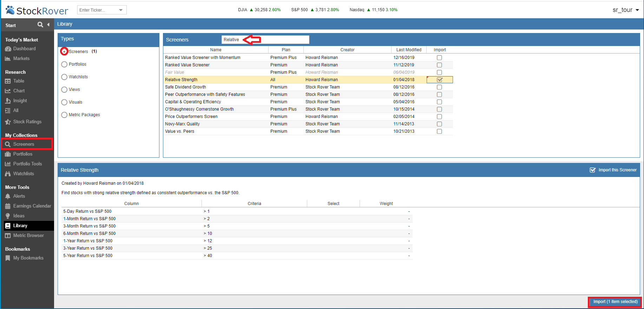This screenshot has width=644, height=309.
Task: Click the screeners filter field containing Relative
Action: pyautogui.click(x=265, y=40)
